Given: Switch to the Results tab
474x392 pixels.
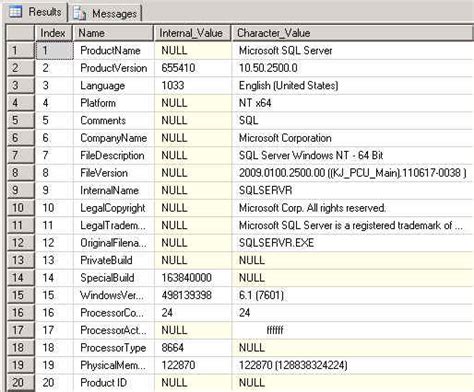Looking at the screenshot, I should click(35, 12).
